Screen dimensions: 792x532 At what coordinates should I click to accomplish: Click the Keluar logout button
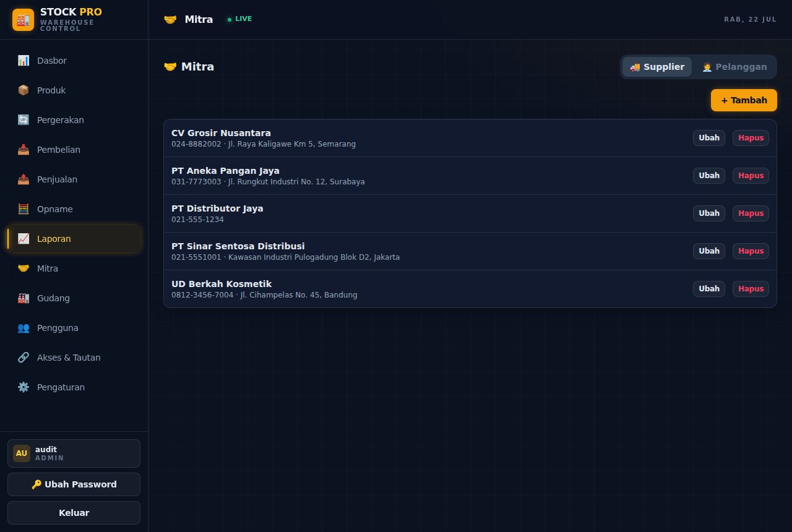point(74,513)
